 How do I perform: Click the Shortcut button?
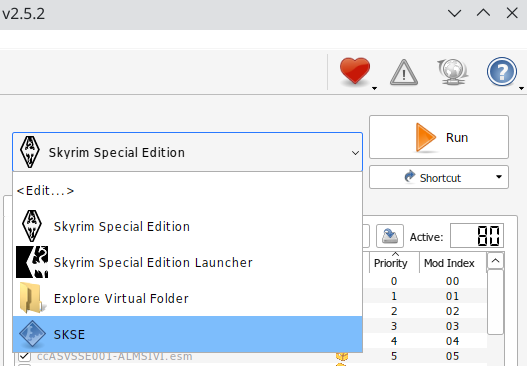[x=432, y=177]
